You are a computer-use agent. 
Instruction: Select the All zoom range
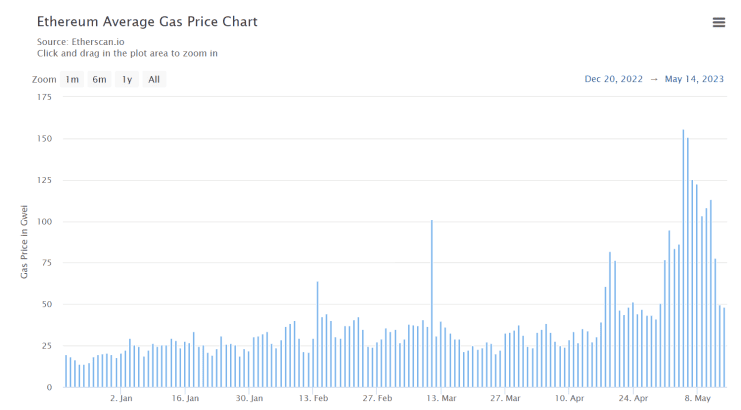point(154,79)
